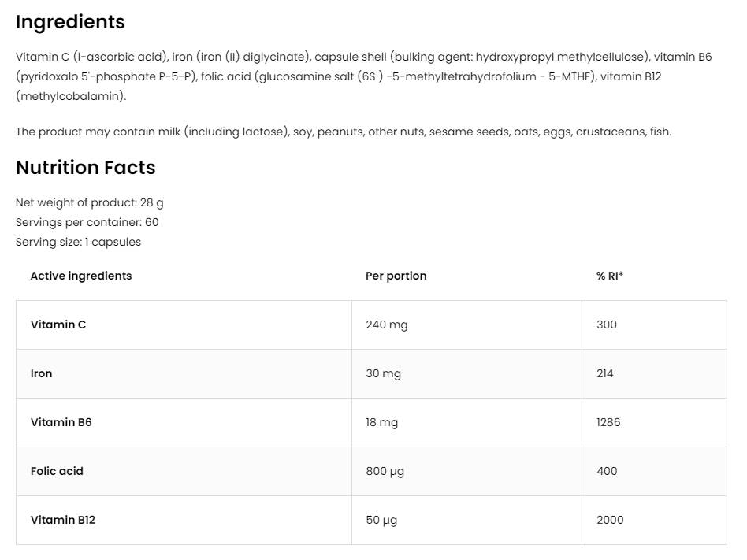Click the 1286 % RI value
747x560 pixels.
(x=608, y=422)
